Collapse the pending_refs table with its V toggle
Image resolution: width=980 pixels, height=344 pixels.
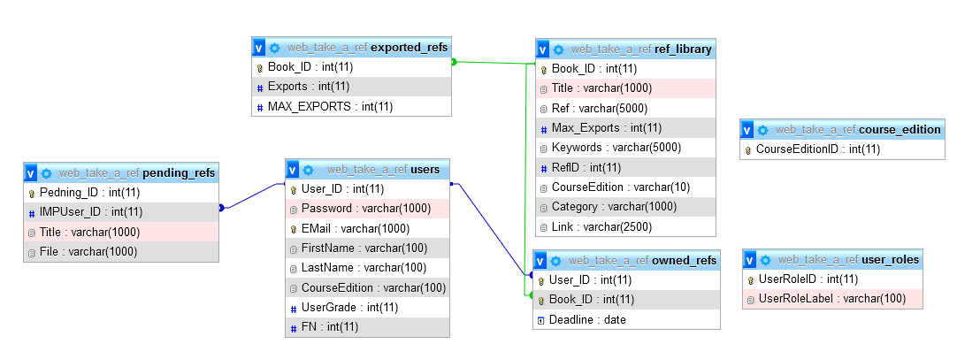pos(31,173)
